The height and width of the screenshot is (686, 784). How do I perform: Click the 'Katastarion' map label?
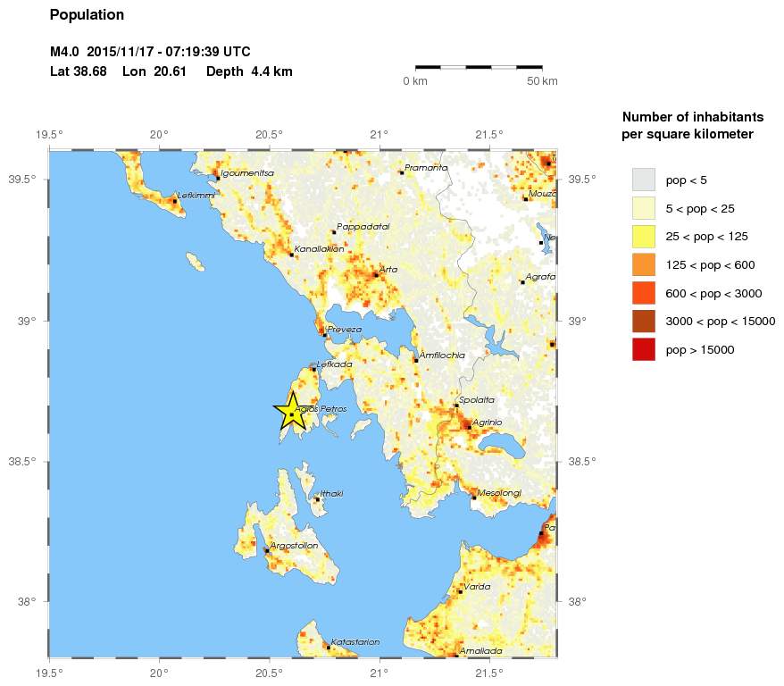[x=355, y=642]
